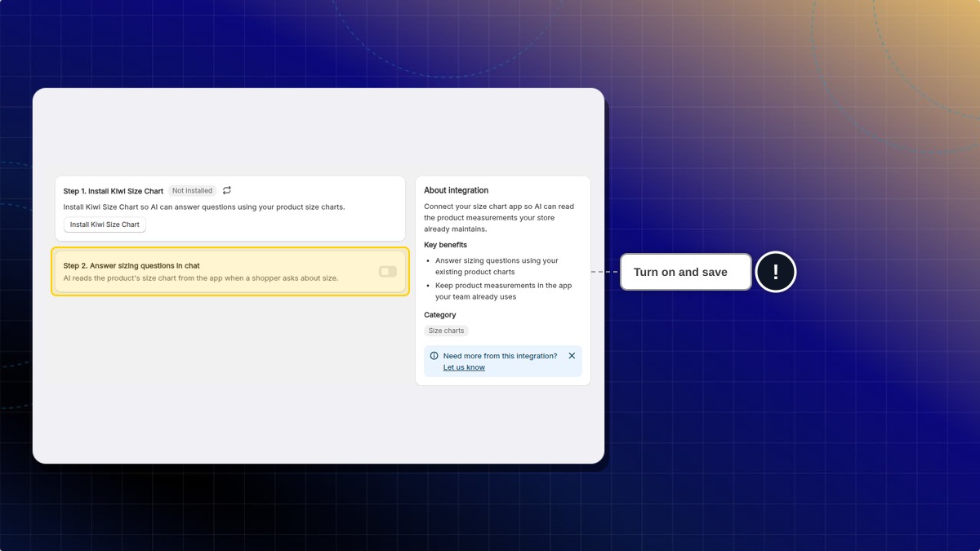980x551 pixels.
Task: Click the AI reads the product's size chart description
Action: click(201, 278)
